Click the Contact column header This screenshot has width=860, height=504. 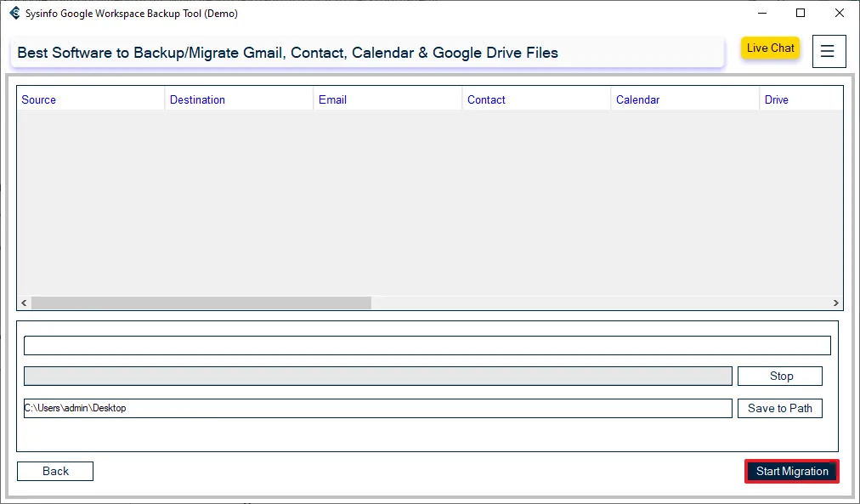point(486,99)
